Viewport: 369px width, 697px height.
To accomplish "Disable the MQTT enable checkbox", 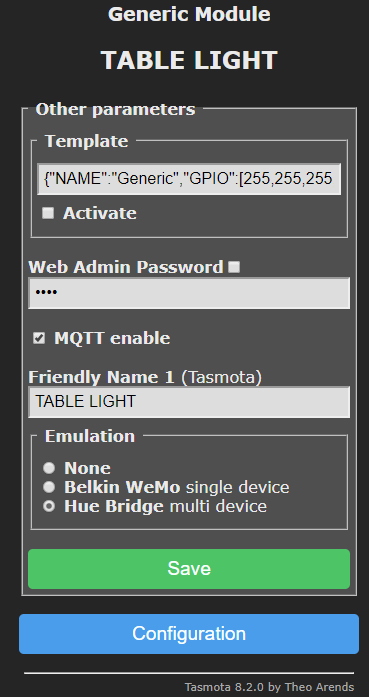I will 39,338.
